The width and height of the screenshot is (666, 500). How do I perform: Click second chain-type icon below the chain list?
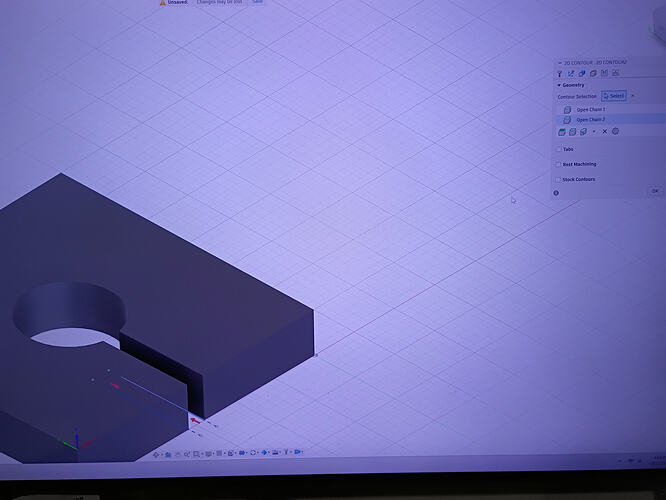(x=573, y=132)
